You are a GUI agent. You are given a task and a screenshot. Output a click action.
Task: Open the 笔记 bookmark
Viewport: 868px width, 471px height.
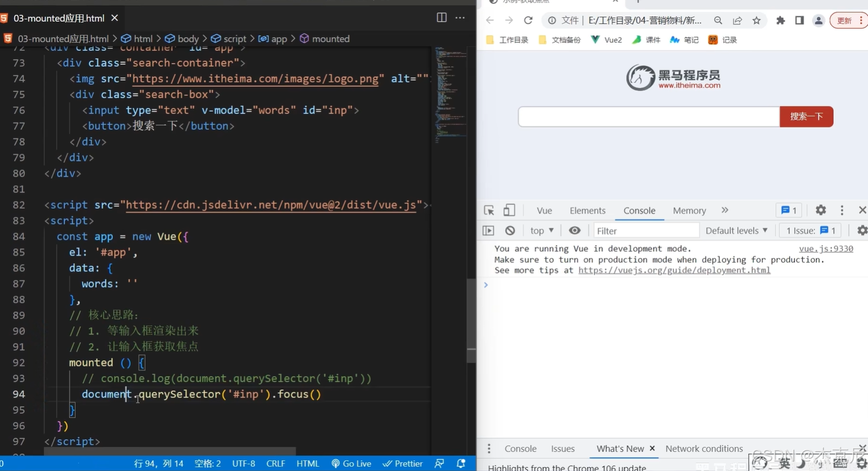tap(684, 40)
